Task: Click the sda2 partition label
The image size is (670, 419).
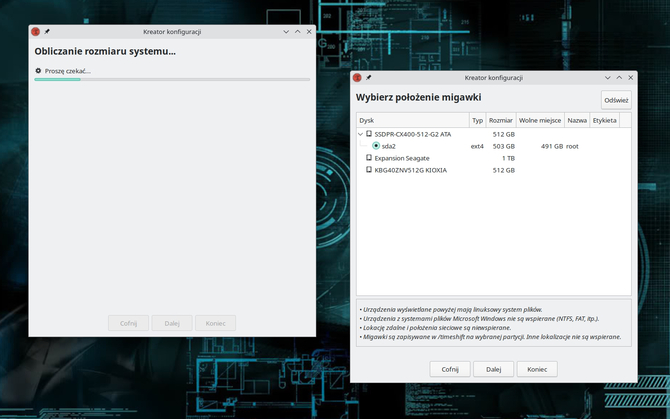Action: tap(388, 146)
